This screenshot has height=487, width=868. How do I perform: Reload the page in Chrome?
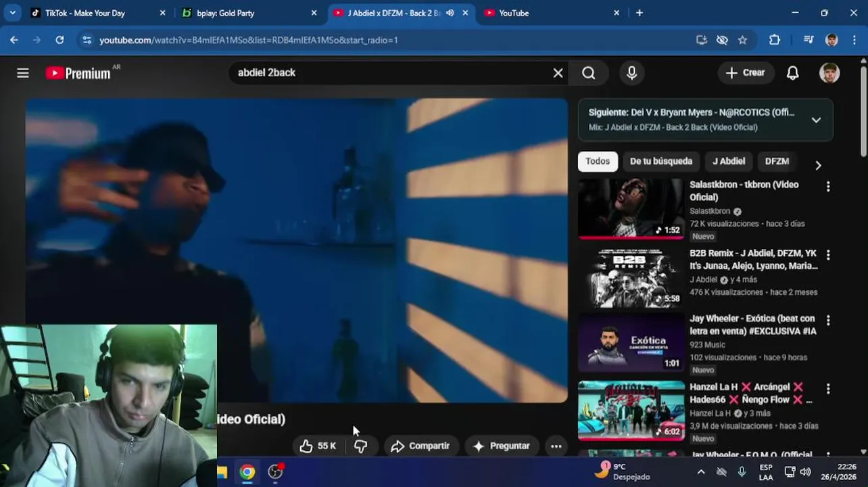coord(59,40)
